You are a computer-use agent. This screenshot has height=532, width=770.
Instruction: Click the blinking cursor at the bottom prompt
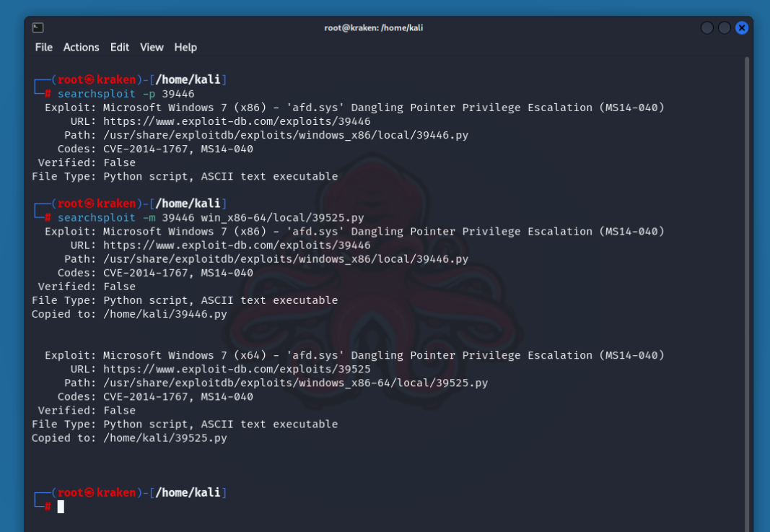tap(61, 507)
